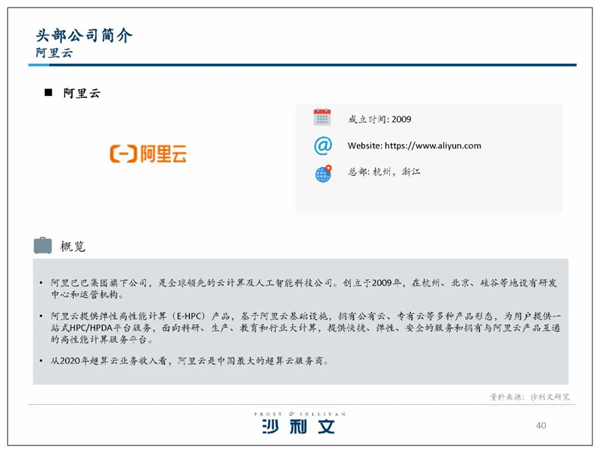This screenshot has height=453, width=600.
Task: Click the blue @ website icon
Action: click(323, 146)
